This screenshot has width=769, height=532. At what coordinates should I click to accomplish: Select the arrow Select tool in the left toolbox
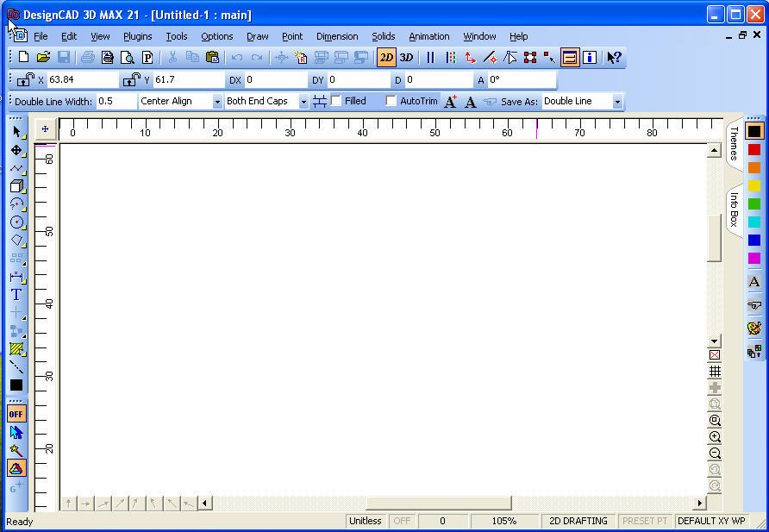coord(17,132)
